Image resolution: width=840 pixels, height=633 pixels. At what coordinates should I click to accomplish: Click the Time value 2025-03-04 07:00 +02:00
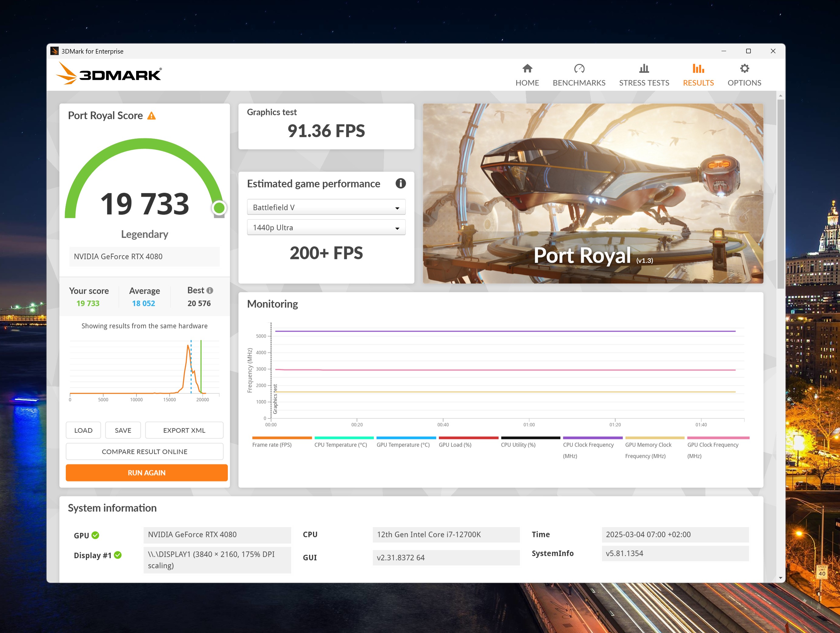click(675, 535)
